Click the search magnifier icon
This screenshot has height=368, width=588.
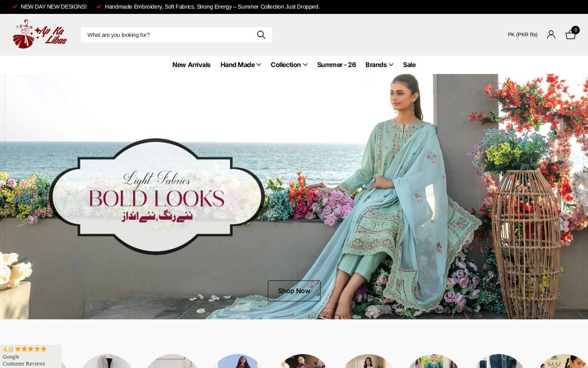[261, 35]
